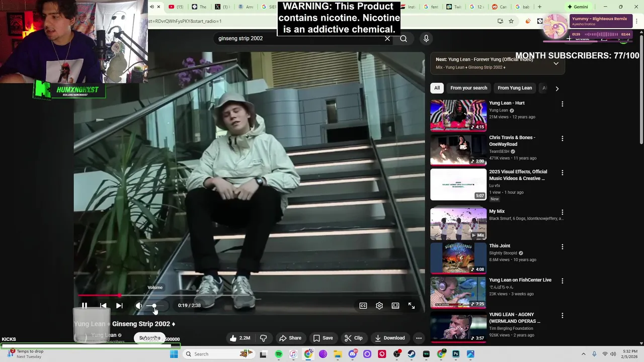Viewport: 644px width, 362px height.
Task: Open Photoshop from the taskbar
Action: click(x=456, y=354)
